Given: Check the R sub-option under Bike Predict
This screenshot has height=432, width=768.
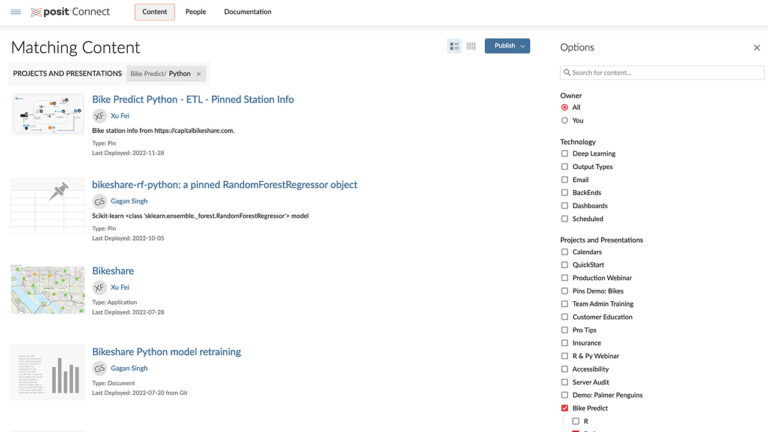Looking at the screenshot, I should click(576, 421).
